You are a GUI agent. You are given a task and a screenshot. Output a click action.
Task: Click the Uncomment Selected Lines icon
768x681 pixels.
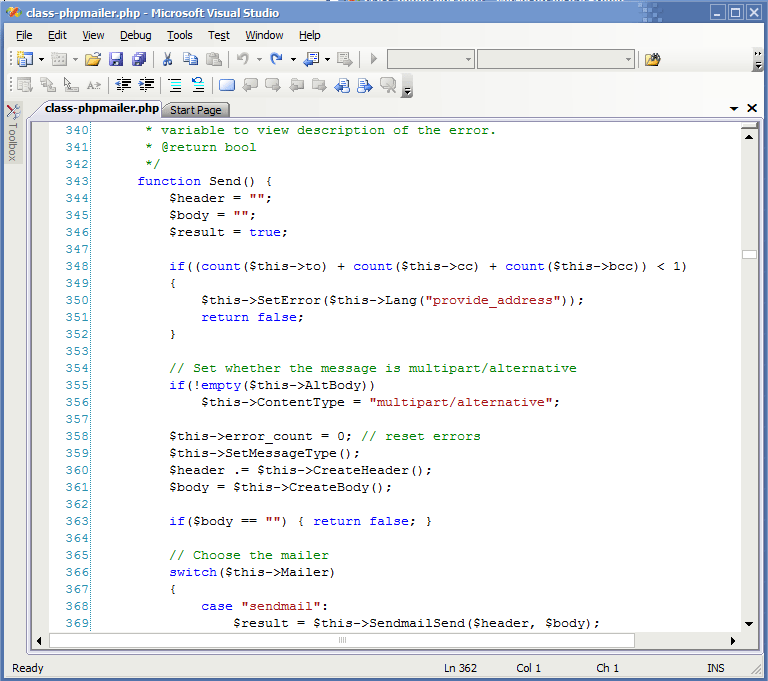pos(198,85)
